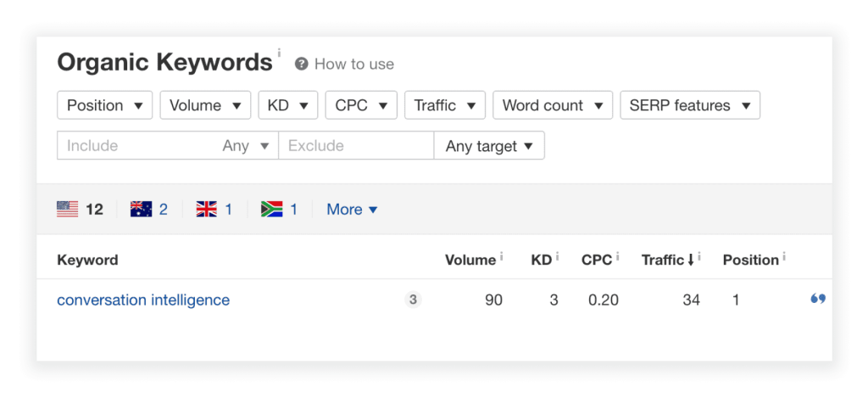Select the United Kingdom flag icon
The width and height of the screenshot is (868, 398).
point(207,209)
